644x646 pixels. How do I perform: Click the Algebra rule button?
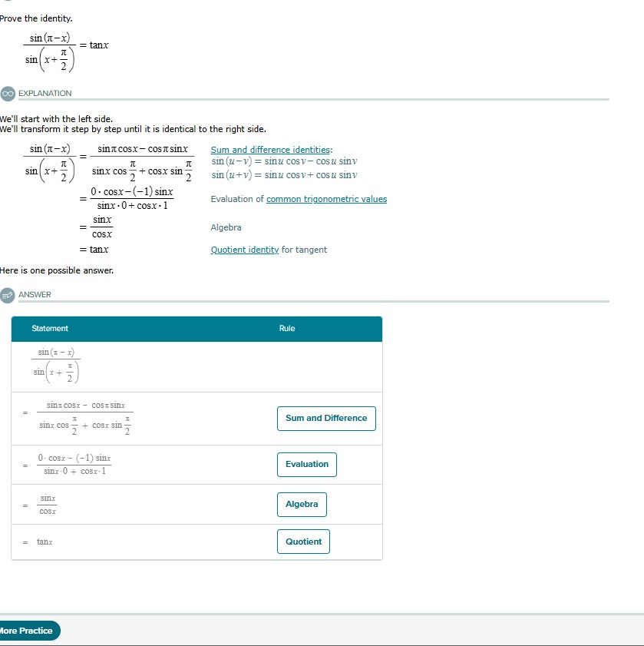pos(302,505)
